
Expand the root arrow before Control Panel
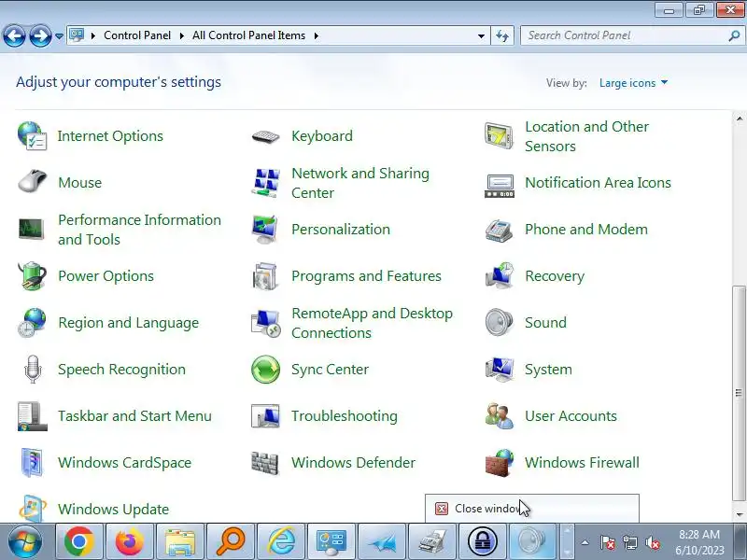pyautogui.click(x=92, y=35)
